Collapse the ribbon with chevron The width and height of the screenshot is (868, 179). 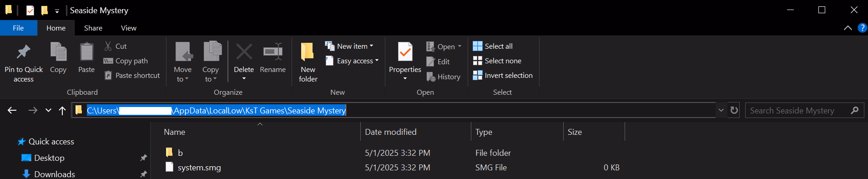click(848, 28)
